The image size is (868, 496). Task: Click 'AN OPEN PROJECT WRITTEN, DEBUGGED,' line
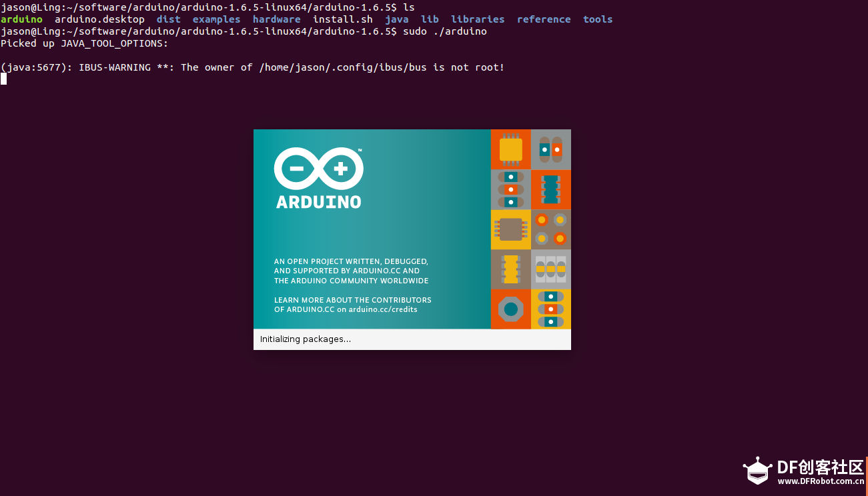click(351, 261)
